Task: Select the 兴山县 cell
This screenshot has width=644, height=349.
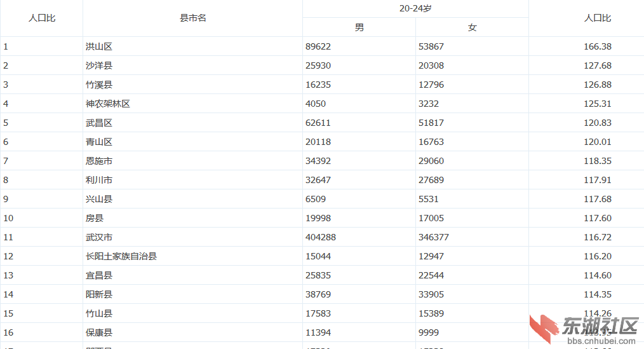Action: 192,199
